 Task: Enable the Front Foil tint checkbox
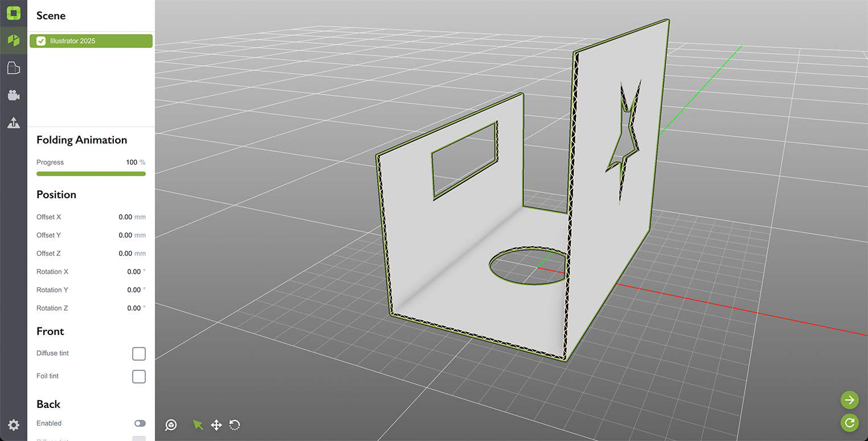tap(139, 377)
